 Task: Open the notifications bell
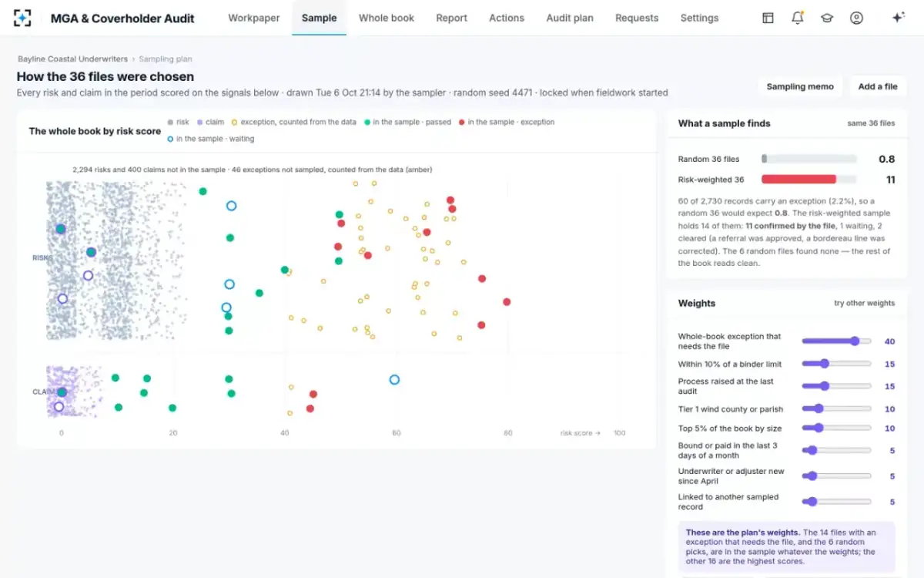pyautogui.click(x=798, y=18)
